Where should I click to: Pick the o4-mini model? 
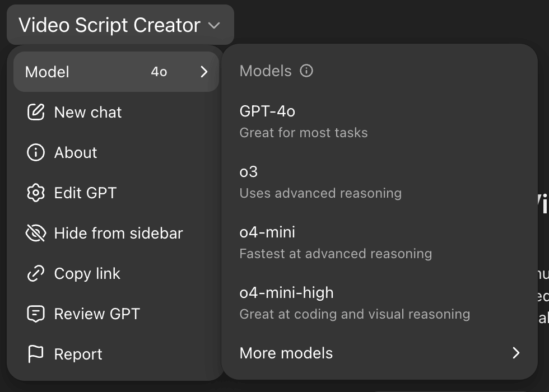click(380, 242)
